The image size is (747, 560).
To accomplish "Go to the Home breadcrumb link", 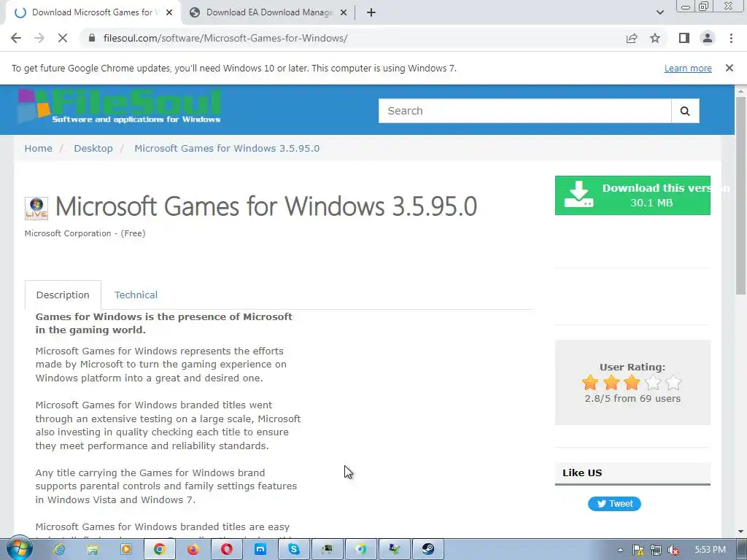I will (38, 148).
